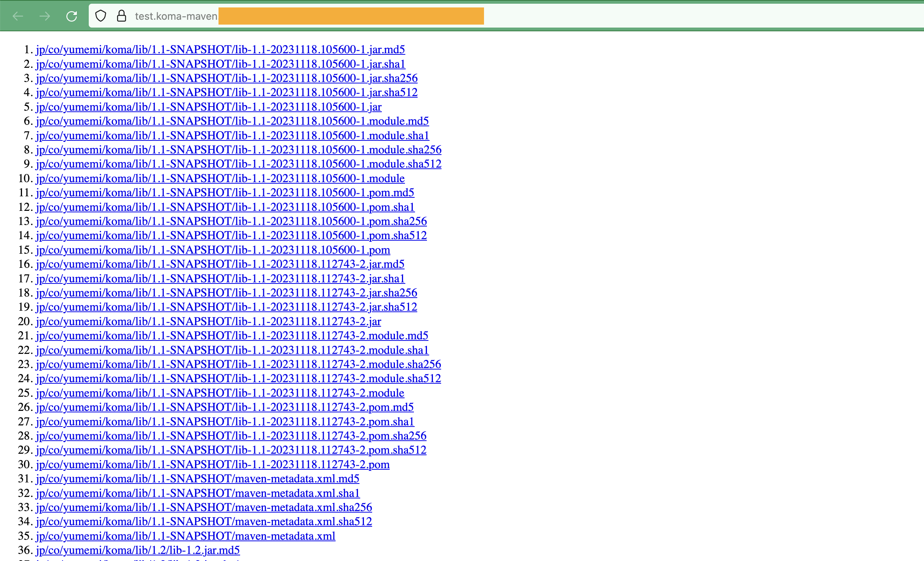Open lib-1.1-20231118.105600-1.jar.sha256 link
Viewport: 924px width, 561px height.
(226, 78)
